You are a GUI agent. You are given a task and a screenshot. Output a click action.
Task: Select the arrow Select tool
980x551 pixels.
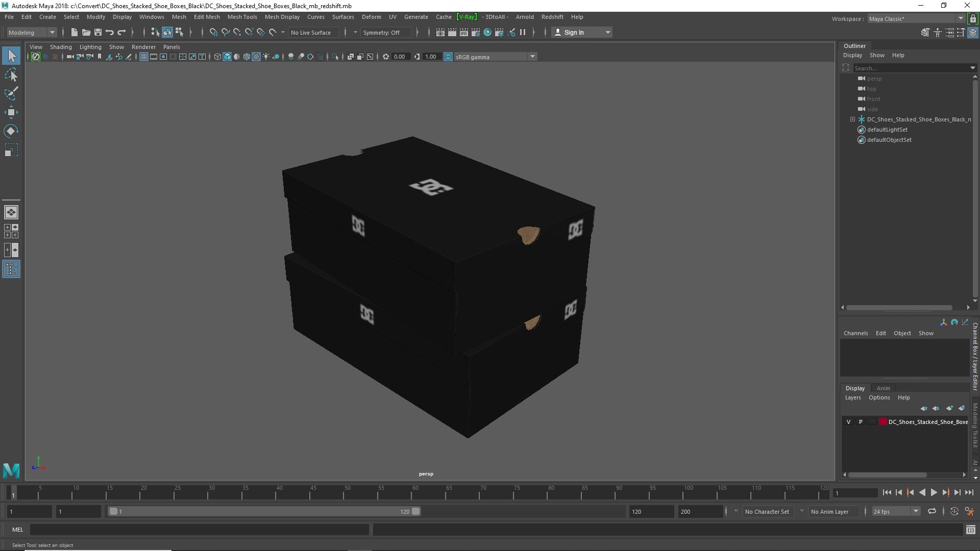click(11, 56)
